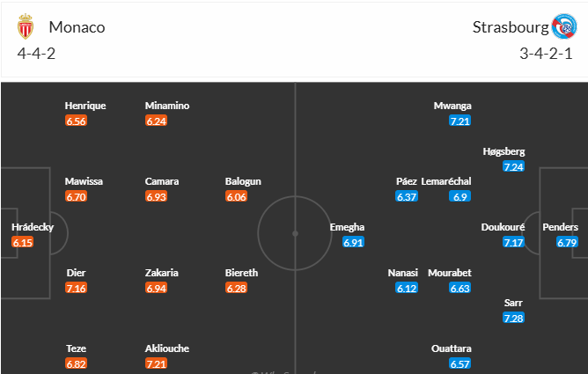
Task: Select player Zakaria in midfield
Action: click(162, 273)
